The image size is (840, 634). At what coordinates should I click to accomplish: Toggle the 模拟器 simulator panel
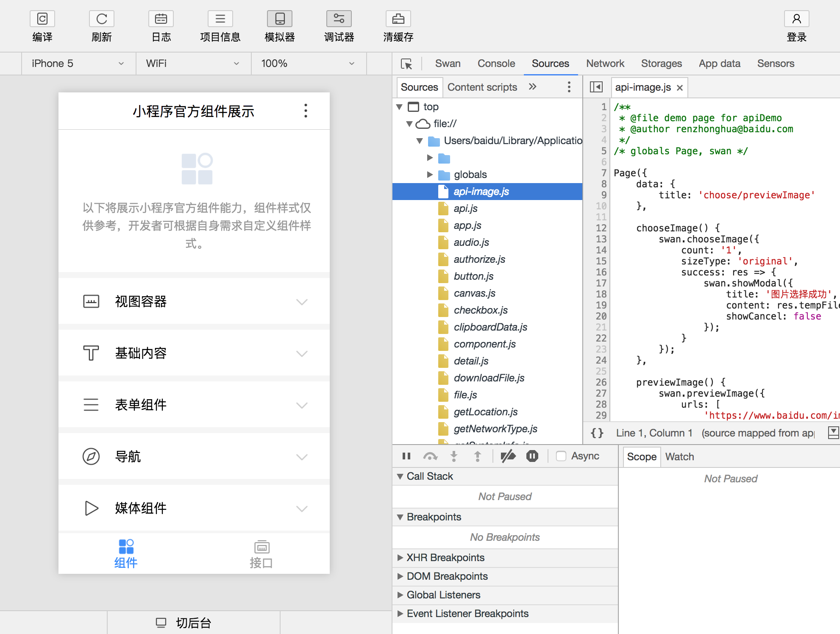(x=280, y=19)
